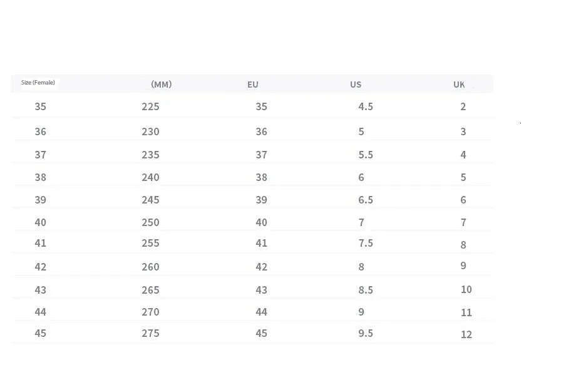Click UK size 12 cell
This screenshot has height=392, width=576.
[466, 335]
